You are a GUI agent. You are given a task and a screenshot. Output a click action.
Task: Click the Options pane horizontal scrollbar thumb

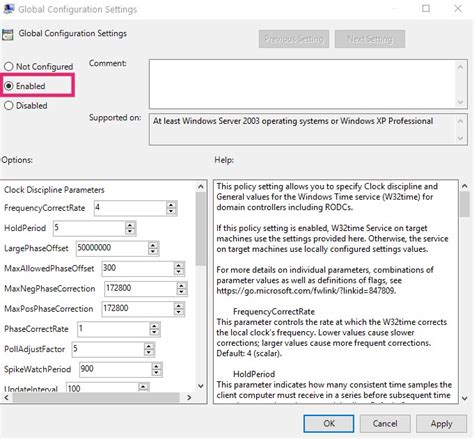point(96,397)
